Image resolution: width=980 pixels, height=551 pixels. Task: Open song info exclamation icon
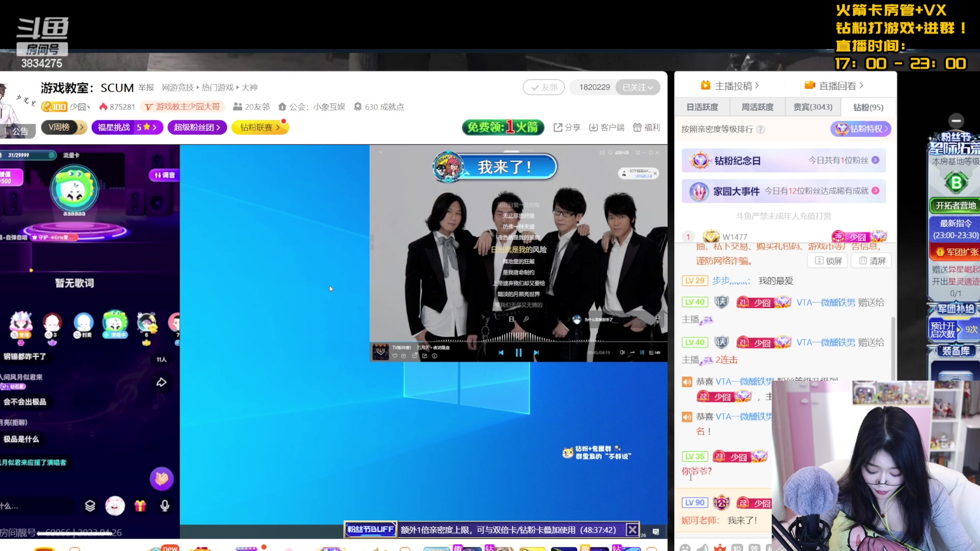(x=434, y=356)
